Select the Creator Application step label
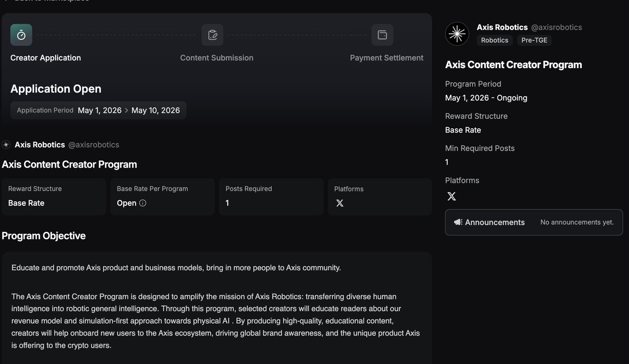This screenshot has width=629, height=364. [46, 58]
